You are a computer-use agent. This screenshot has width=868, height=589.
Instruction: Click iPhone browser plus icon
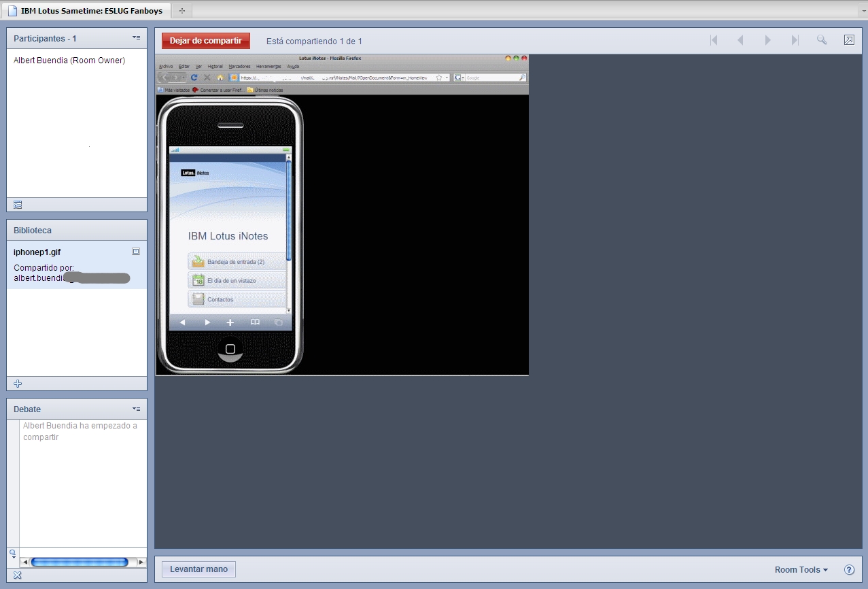click(230, 322)
